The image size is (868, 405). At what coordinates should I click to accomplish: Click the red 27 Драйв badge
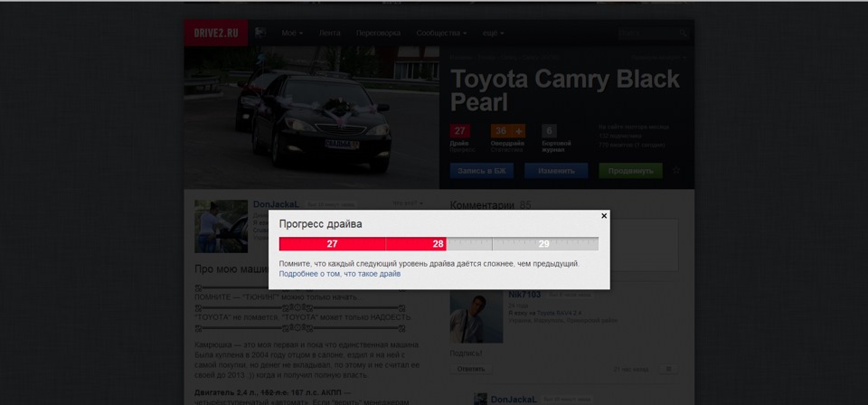click(459, 131)
